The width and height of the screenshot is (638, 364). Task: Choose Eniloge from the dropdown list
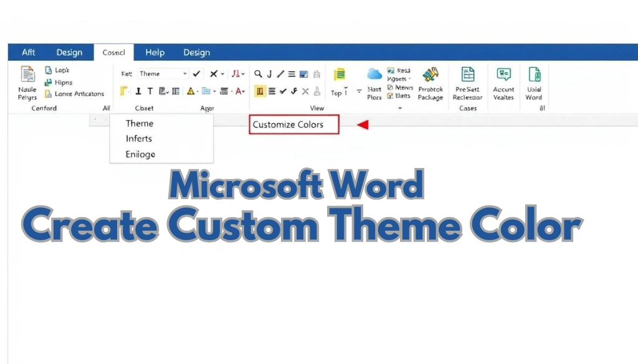[140, 154]
